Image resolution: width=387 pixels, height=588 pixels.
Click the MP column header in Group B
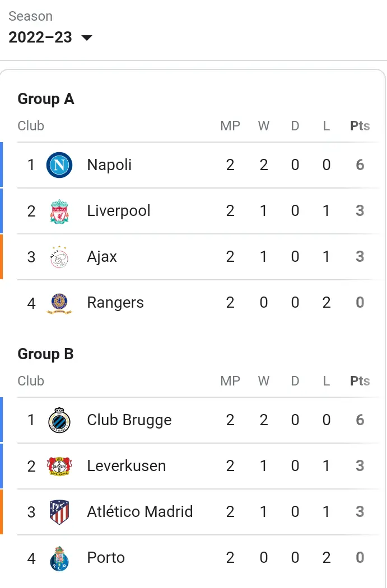click(230, 381)
